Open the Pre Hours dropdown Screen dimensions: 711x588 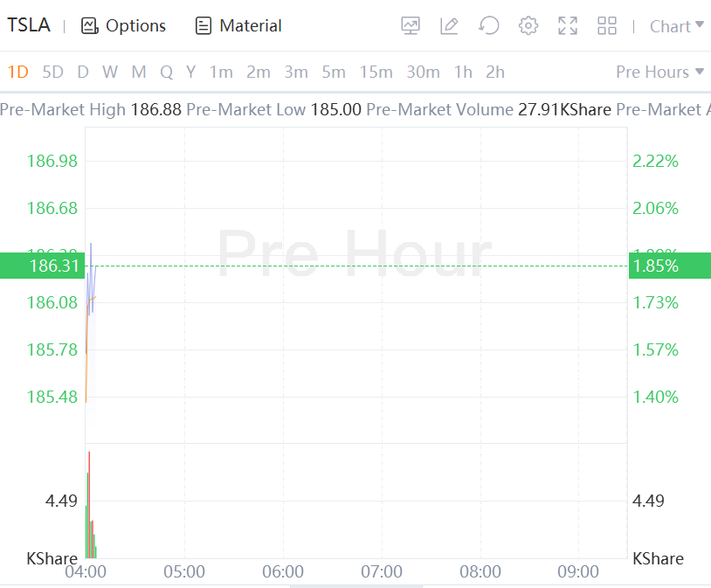659,72
